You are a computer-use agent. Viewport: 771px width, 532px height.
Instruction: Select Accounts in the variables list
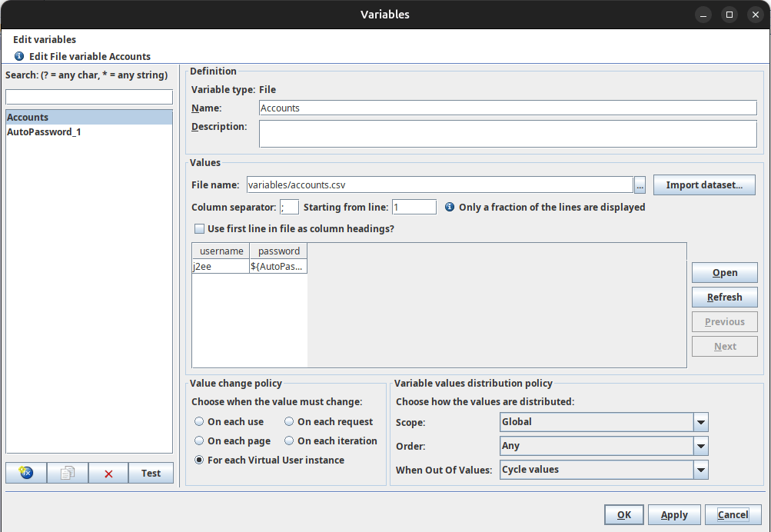[x=89, y=117]
